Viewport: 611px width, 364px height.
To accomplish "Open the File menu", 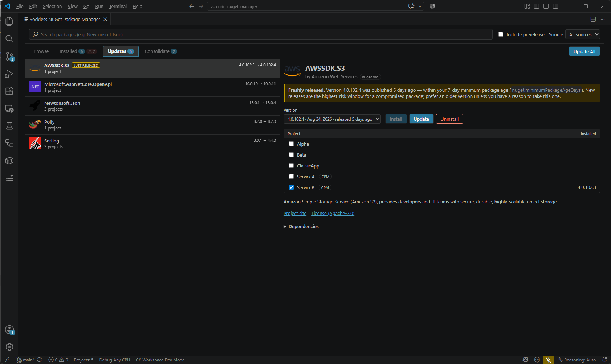I will click(x=20, y=6).
